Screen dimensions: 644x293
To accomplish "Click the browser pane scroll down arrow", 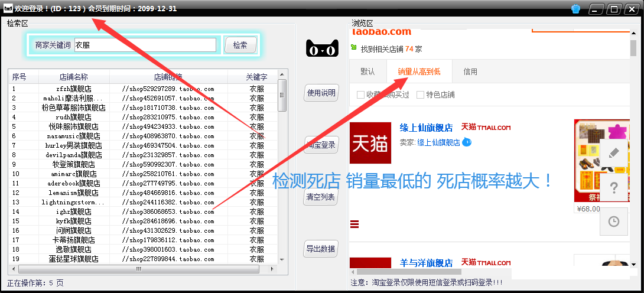I will pos(633,265).
